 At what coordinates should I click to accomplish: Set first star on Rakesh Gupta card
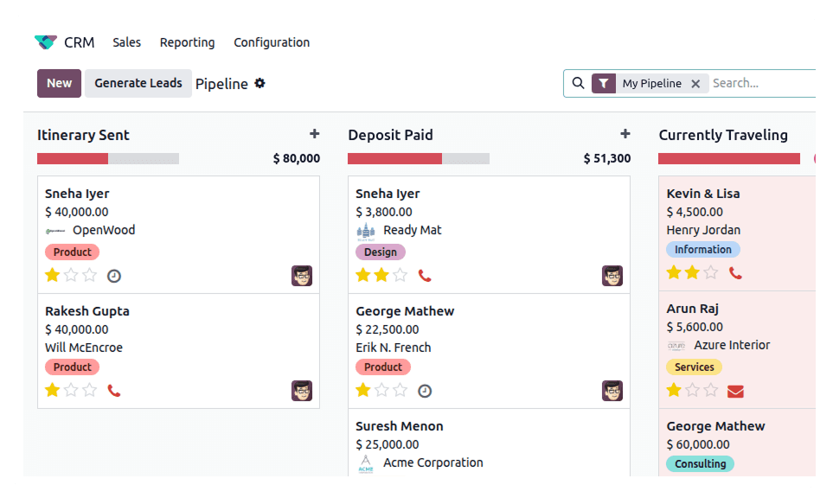tap(53, 391)
